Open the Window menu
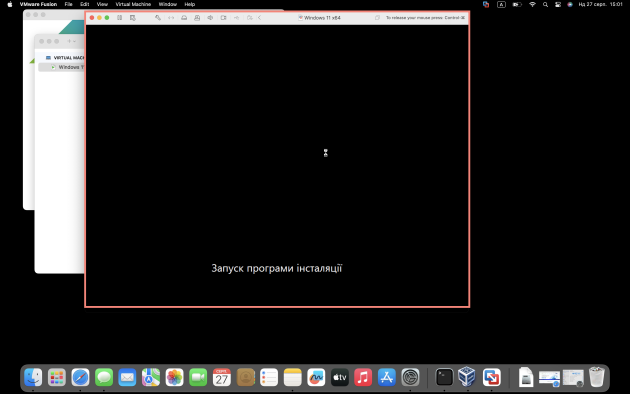This screenshot has height=394, width=630. pos(168,4)
